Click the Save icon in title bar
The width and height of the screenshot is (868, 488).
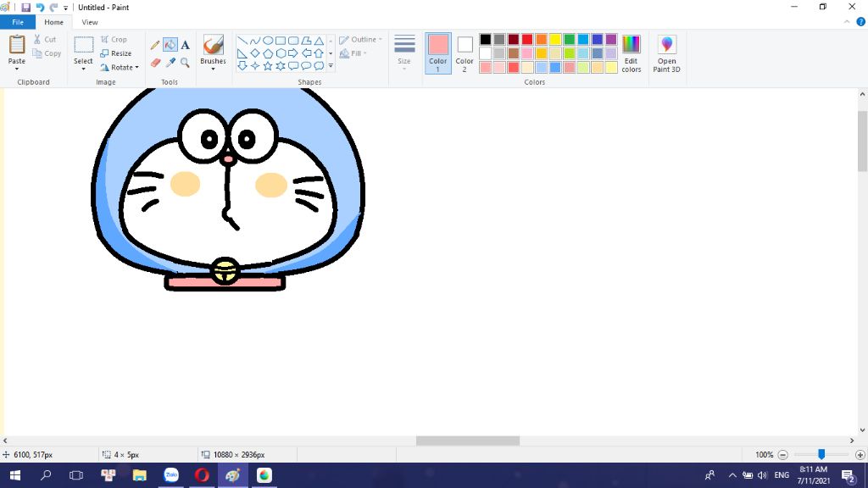tap(25, 7)
